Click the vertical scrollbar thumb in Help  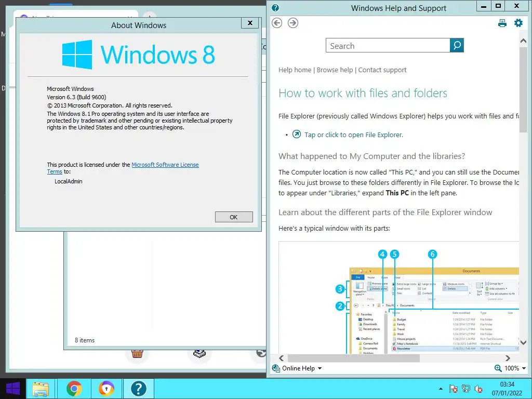coord(523,90)
